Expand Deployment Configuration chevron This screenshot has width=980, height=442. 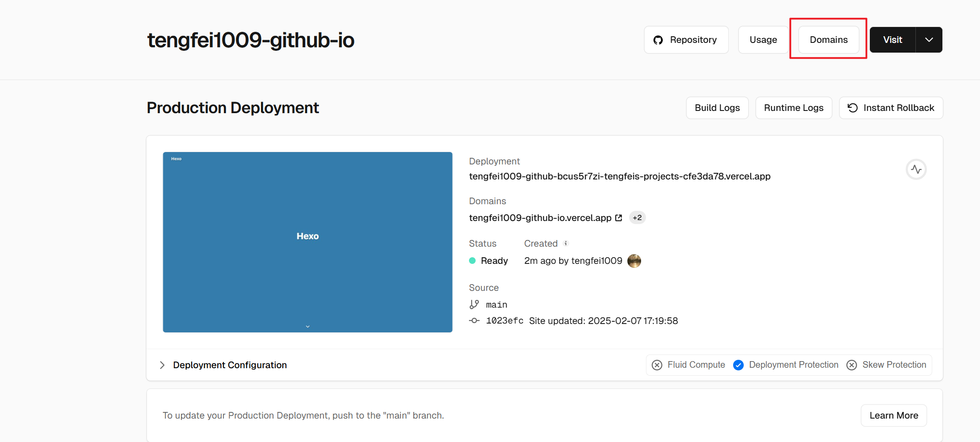[x=162, y=365]
